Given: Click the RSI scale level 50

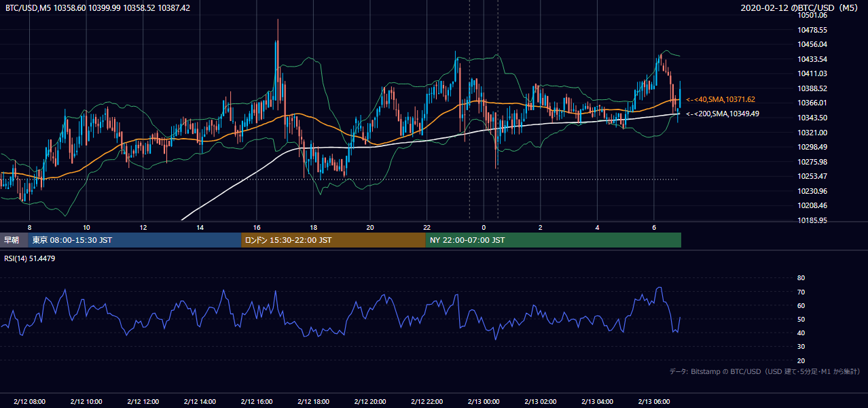Looking at the screenshot, I should pyautogui.click(x=801, y=319).
